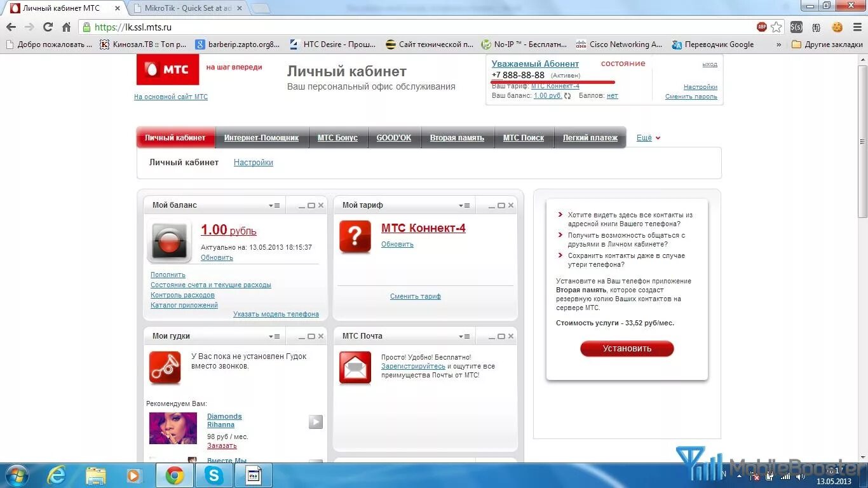Select the Личный кабинет navigation tab

point(175,137)
